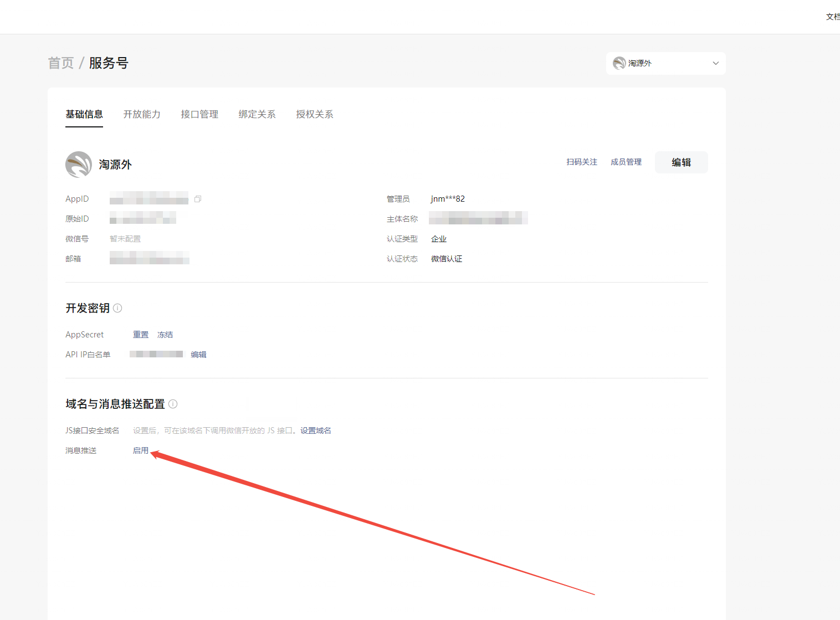Click the 编辑 button for account info

click(x=681, y=162)
